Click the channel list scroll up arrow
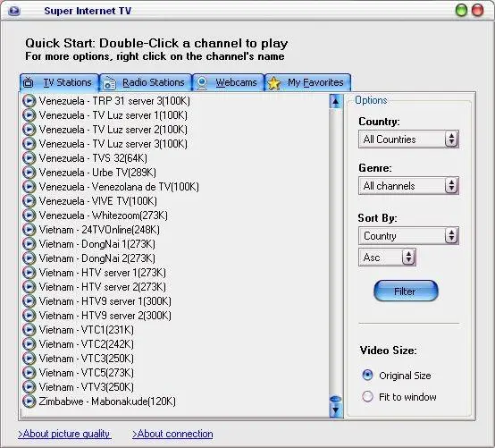The image size is (495, 448). coord(336,101)
